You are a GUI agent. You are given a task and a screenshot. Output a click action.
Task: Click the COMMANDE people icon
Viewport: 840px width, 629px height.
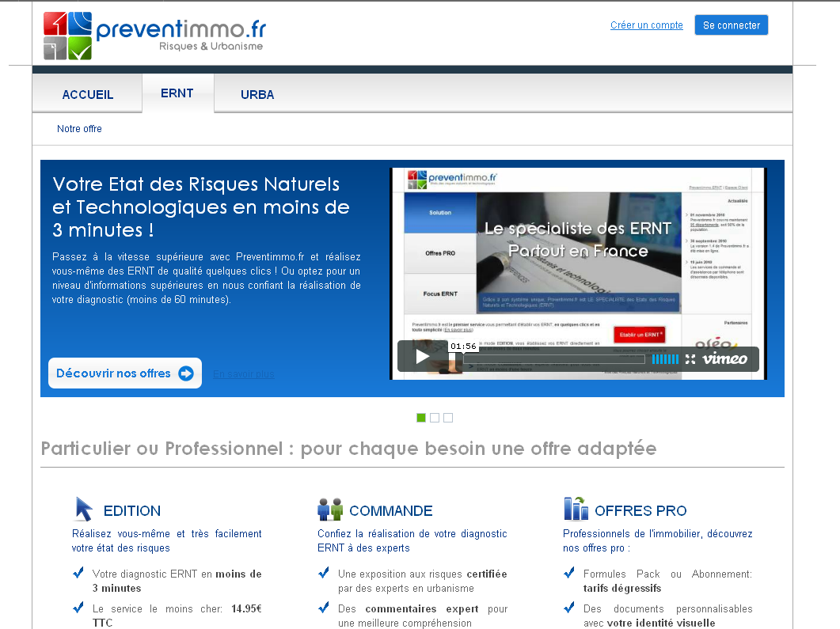point(330,509)
